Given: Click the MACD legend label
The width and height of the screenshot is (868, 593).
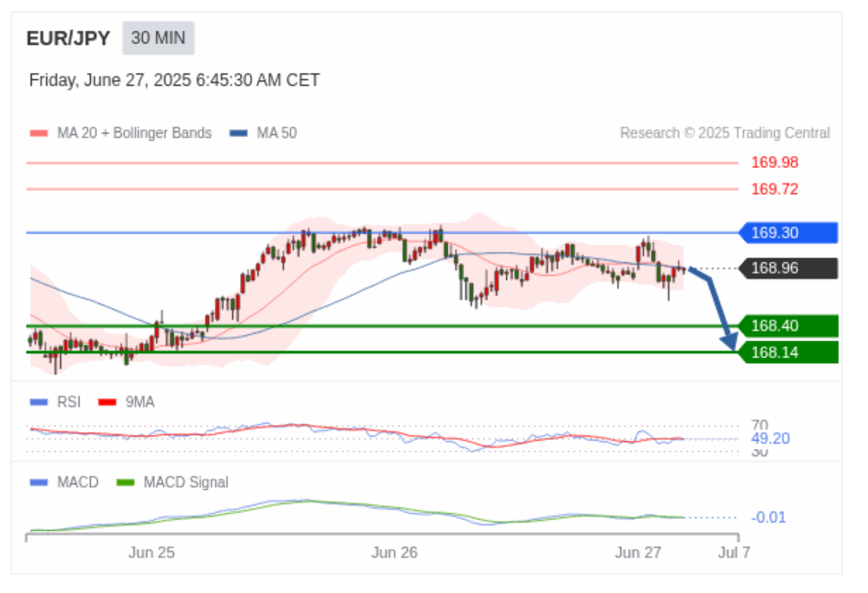Looking at the screenshot, I should 78,482.
